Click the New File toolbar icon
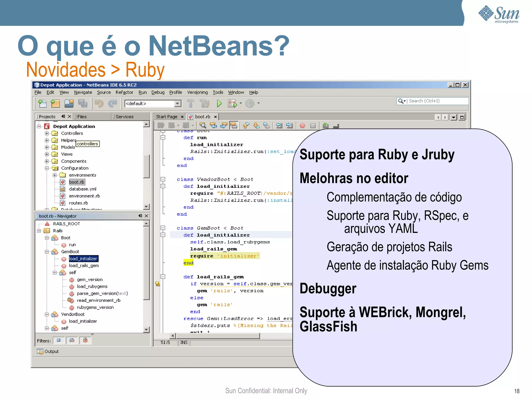 (x=42, y=103)
